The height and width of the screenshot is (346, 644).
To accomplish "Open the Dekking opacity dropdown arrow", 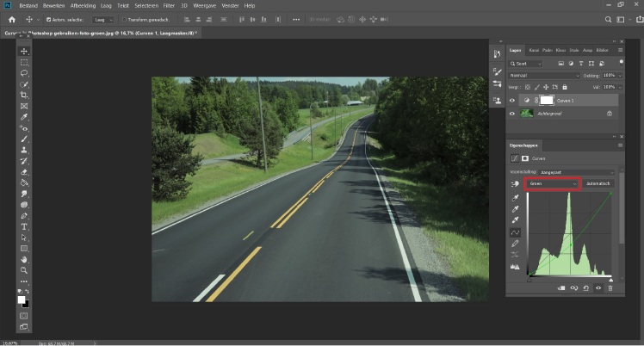I will [x=620, y=76].
